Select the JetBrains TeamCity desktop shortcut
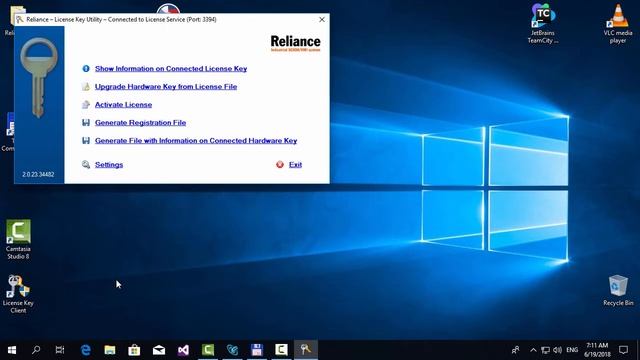This screenshot has width=640, height=360. click(x=542, y=23)
